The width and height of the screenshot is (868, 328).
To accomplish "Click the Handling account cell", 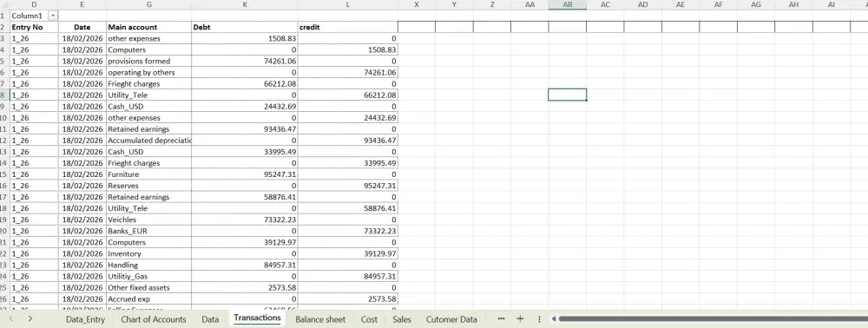I will point(149,265).
